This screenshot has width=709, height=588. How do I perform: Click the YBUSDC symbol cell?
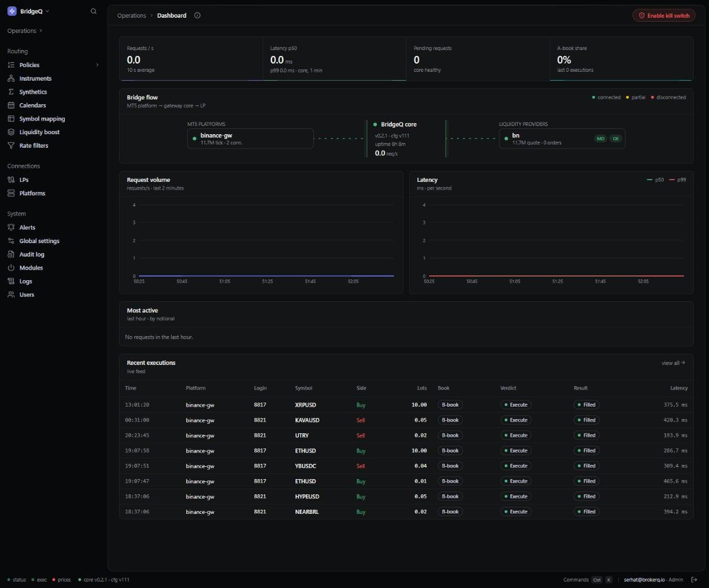pos(306,466)
